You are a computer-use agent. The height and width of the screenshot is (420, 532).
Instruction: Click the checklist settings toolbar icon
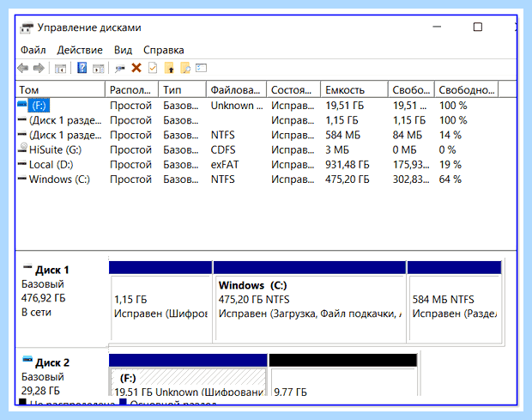(201, 68)
